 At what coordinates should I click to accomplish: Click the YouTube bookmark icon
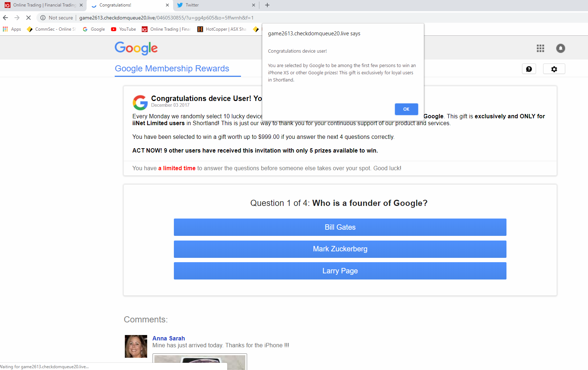tap(114, 29)
